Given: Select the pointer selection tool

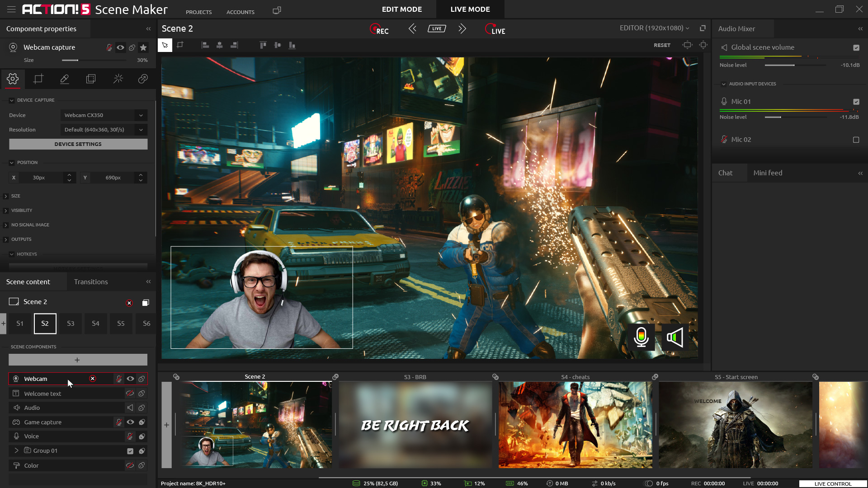Looking at the screenshot, I should point(165,45).
